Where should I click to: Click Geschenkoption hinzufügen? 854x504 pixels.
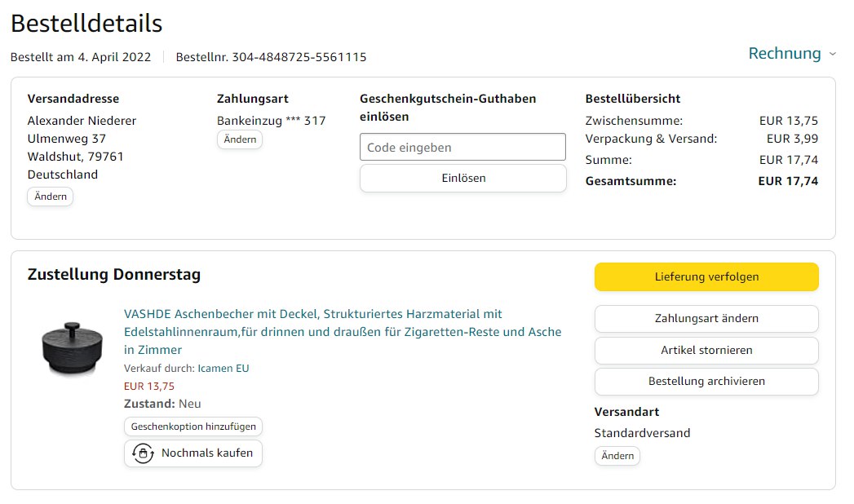tap(194, 427)
